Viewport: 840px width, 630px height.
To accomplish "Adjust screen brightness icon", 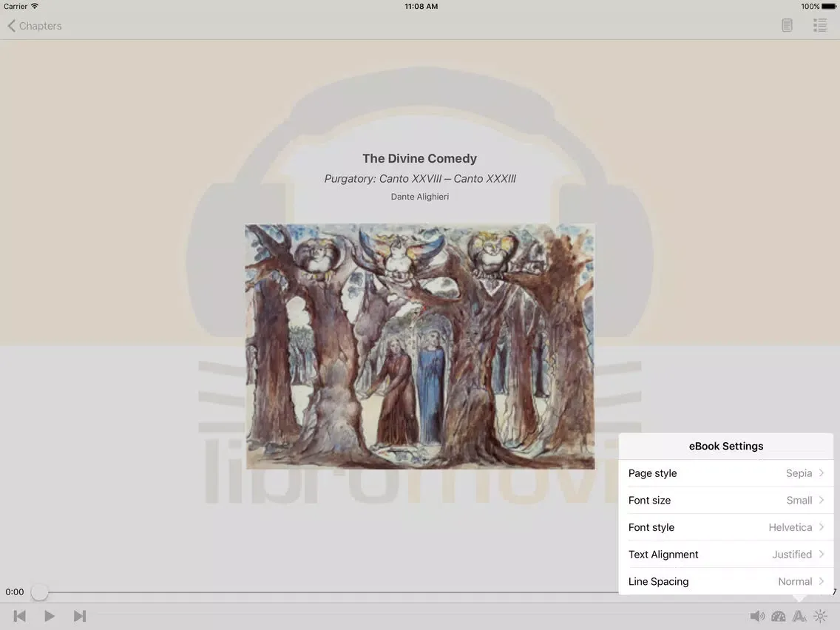I will (820, 616).
